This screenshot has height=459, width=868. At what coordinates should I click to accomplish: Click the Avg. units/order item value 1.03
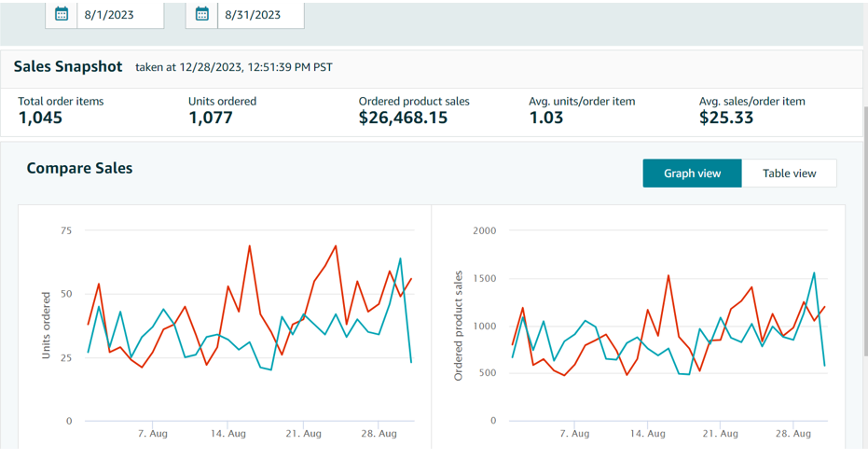tap(546, 118)
